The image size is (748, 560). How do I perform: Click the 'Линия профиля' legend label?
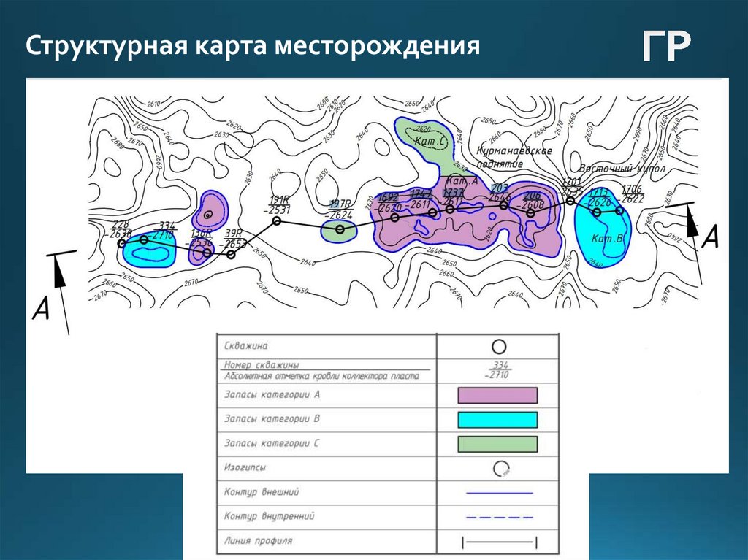coord(258,541)
